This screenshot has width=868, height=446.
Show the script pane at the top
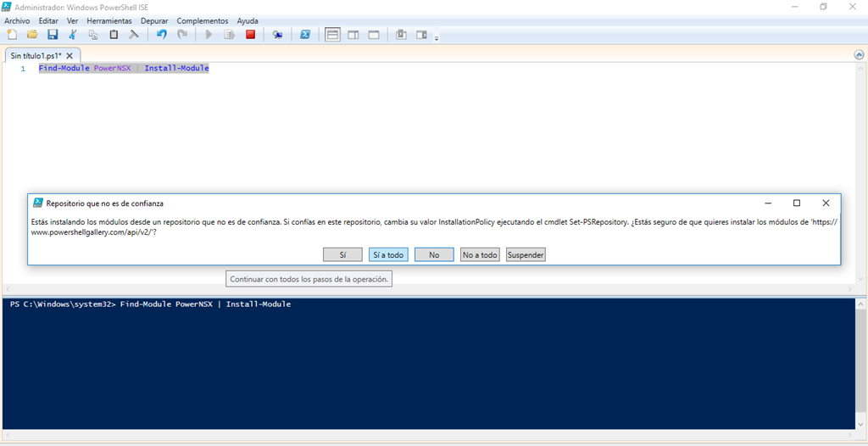pyautogui.click(x=333, y=35)
